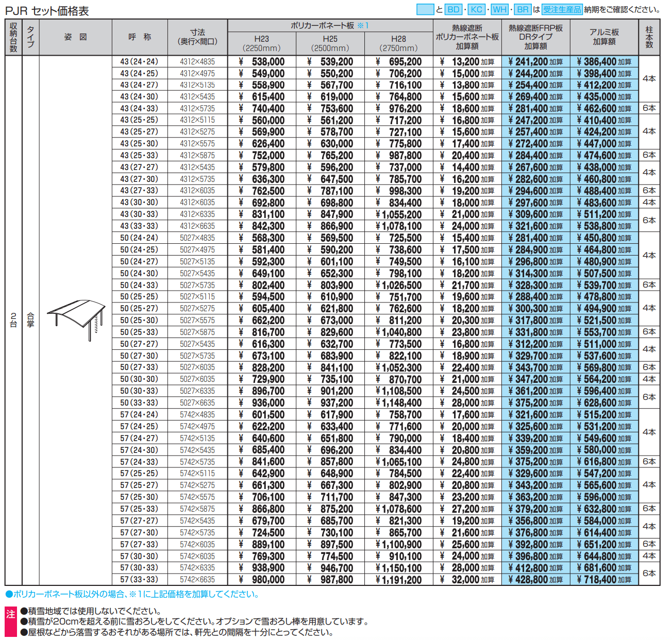672x640 pixels.
Task: Click the PJR セット価格表 title
Action: [x=47, y=10]
